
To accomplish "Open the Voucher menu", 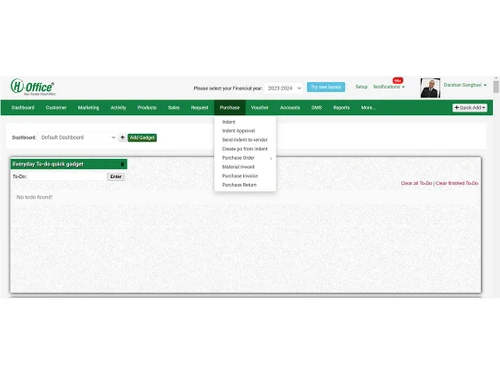I will click(x=260, y=108).
